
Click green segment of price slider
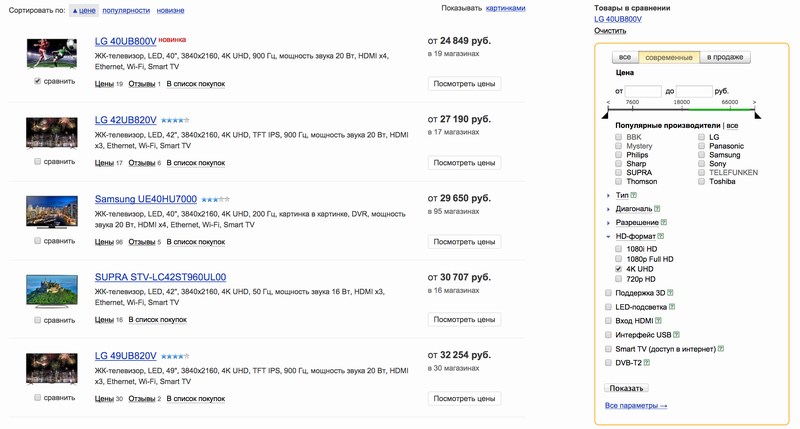point(721,109)
